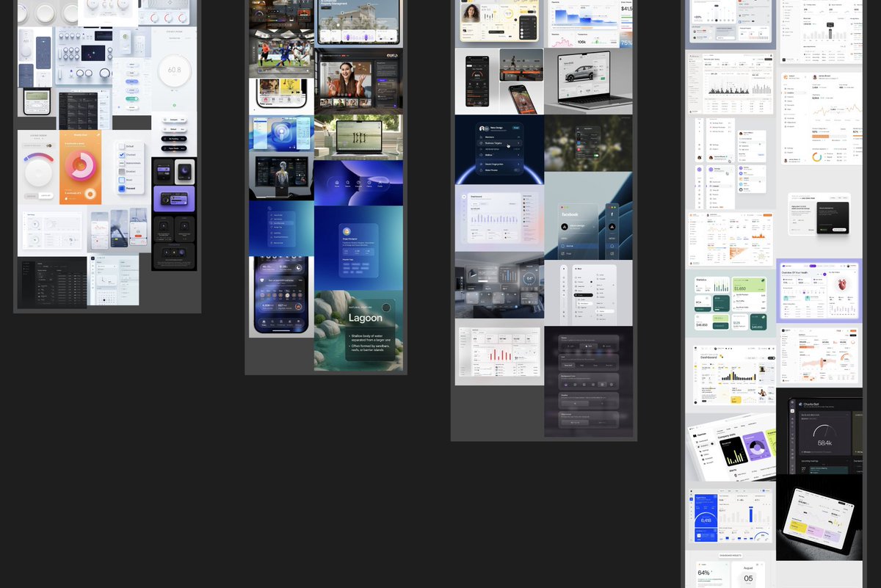This screenshot has height=588, width=881.
Task: Click the Chaps Designer avatar on the profile card
Action: (x=347, y=231)
